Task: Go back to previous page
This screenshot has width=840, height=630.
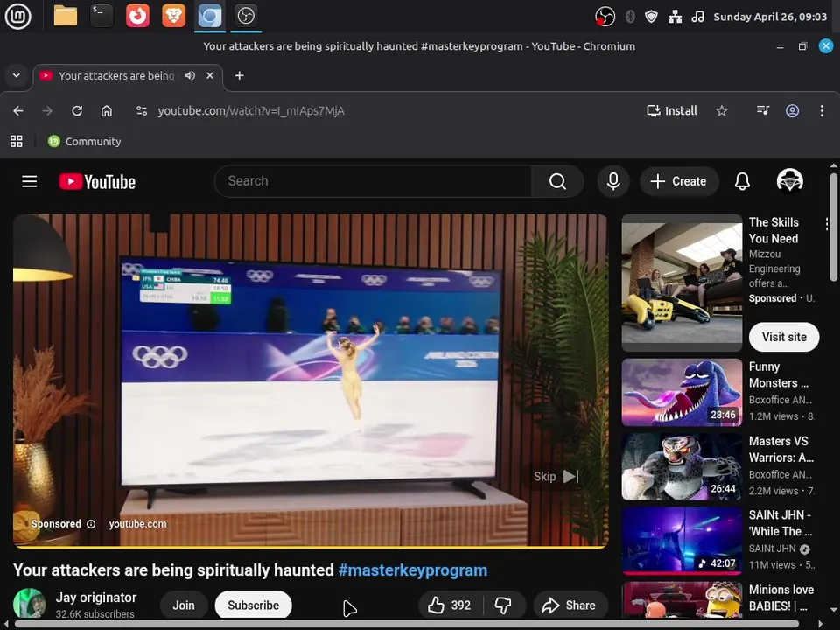Action: 18,111
